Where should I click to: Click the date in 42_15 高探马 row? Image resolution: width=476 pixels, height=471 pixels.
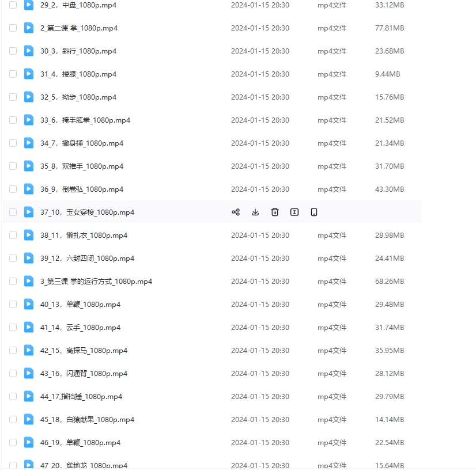260,351
